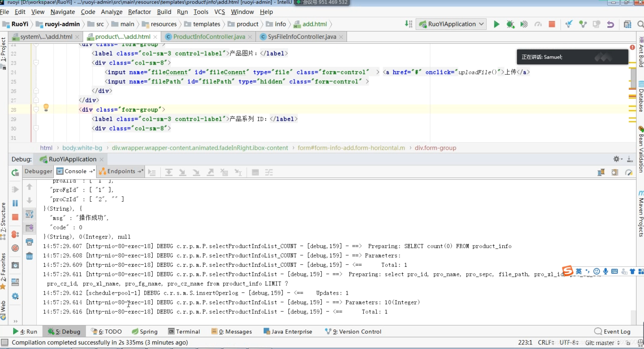Revert changes with the undo arrow icon
This screenshot has height=349, width=644.
(610, 24)
